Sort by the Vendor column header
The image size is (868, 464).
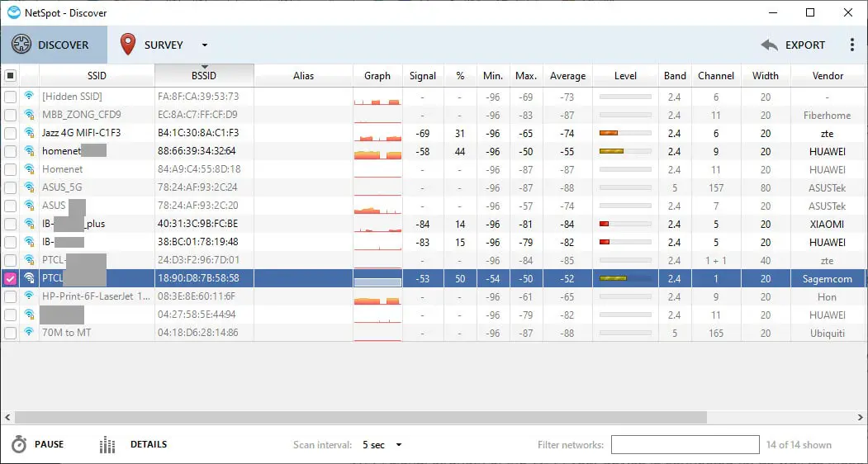[828, 76]
